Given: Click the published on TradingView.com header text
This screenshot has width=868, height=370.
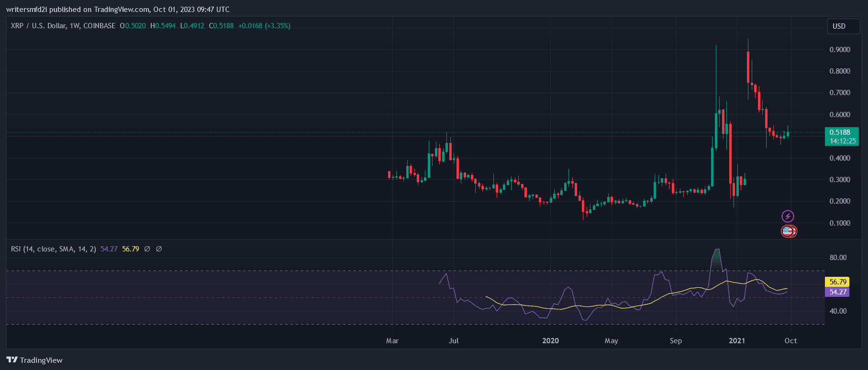Looking at the screenshot, I should [118, 10].
